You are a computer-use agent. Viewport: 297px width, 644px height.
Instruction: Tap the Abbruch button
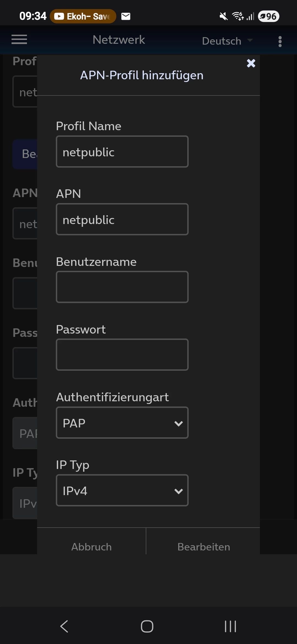pos(92,547)
